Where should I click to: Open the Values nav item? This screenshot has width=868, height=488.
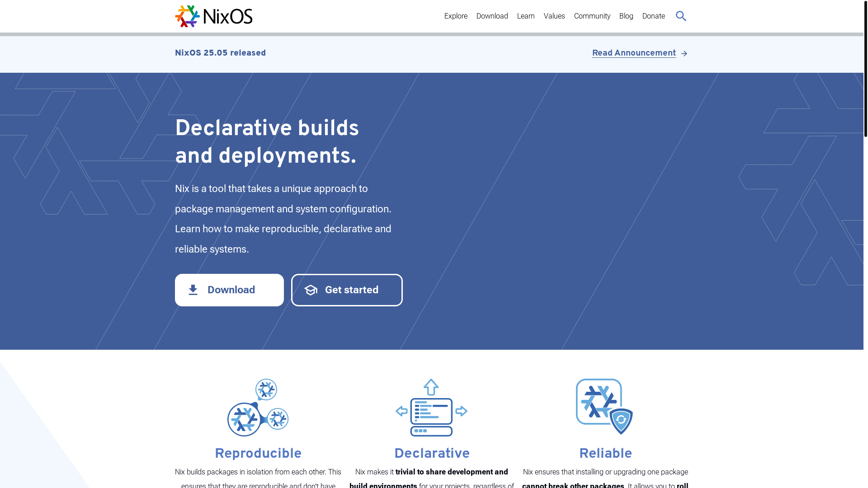point(554,16)
